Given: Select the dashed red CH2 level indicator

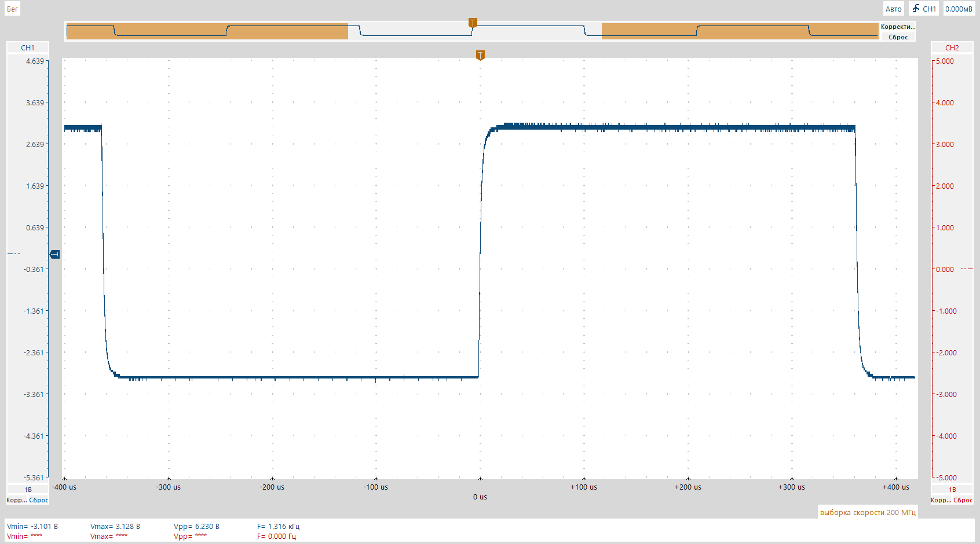Looking at the screenshot, I should click(x=967, y=269).
